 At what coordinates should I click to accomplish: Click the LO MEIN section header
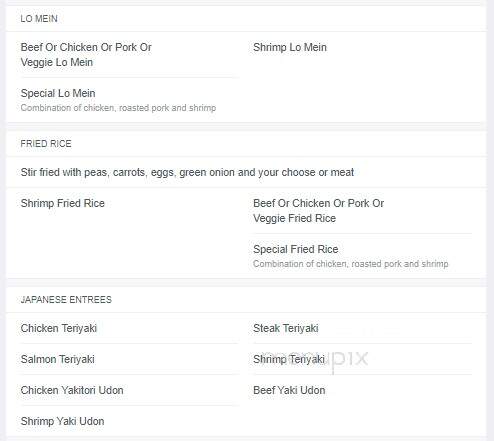pyautogui.click(x=39, y=19)
